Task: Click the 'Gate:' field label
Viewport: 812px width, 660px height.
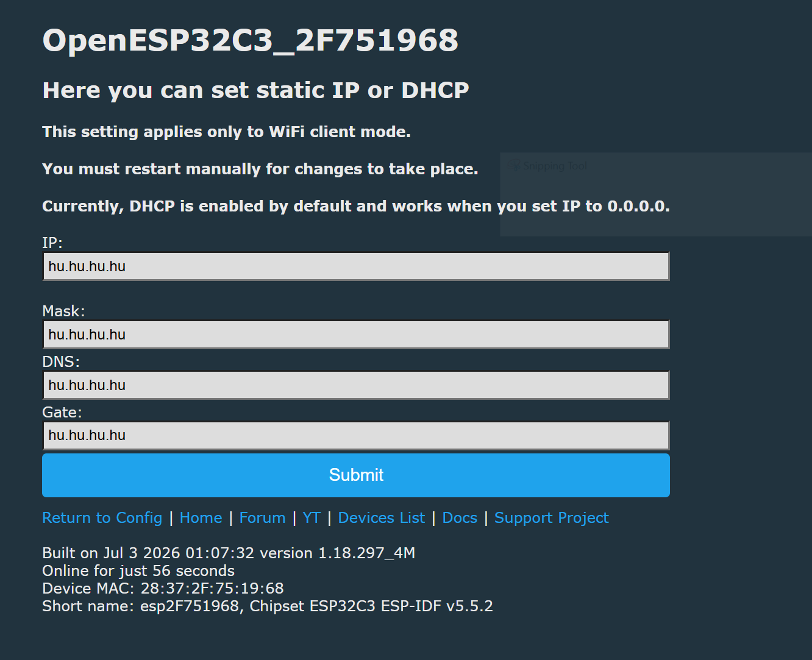Action: tap(62, 412)
